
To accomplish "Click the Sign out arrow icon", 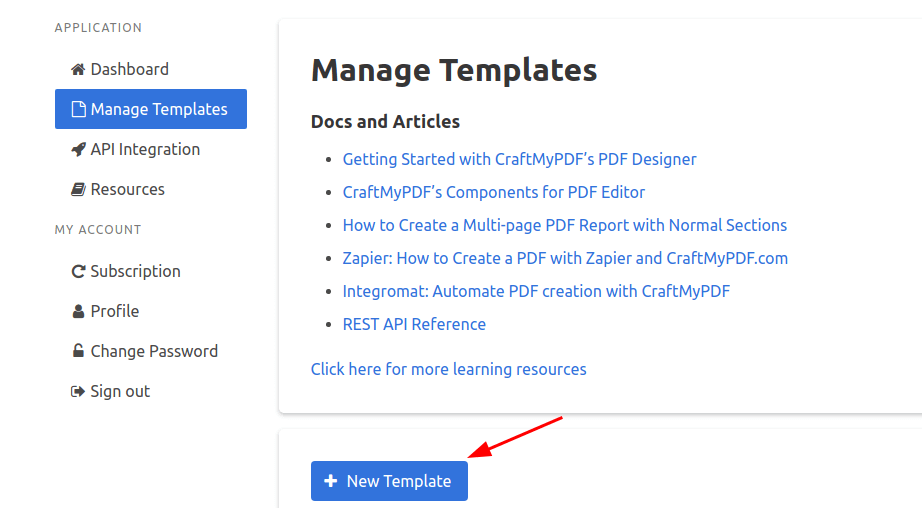I will click(x=78, y=392).
